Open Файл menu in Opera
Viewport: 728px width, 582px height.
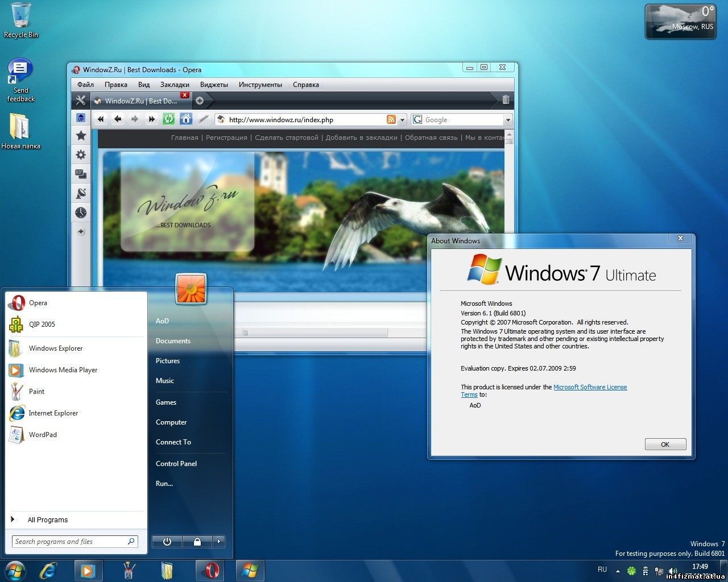coord(86,85)
